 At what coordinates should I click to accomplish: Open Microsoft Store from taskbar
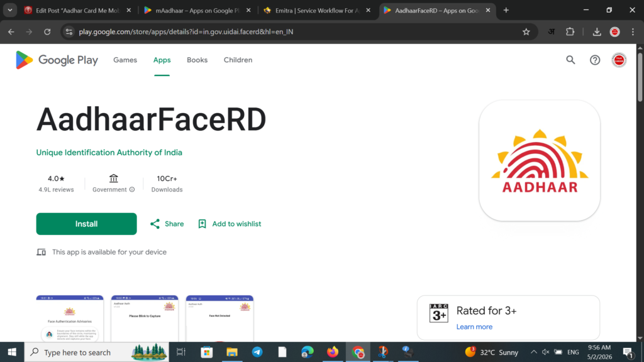click(x=206, y=352)
